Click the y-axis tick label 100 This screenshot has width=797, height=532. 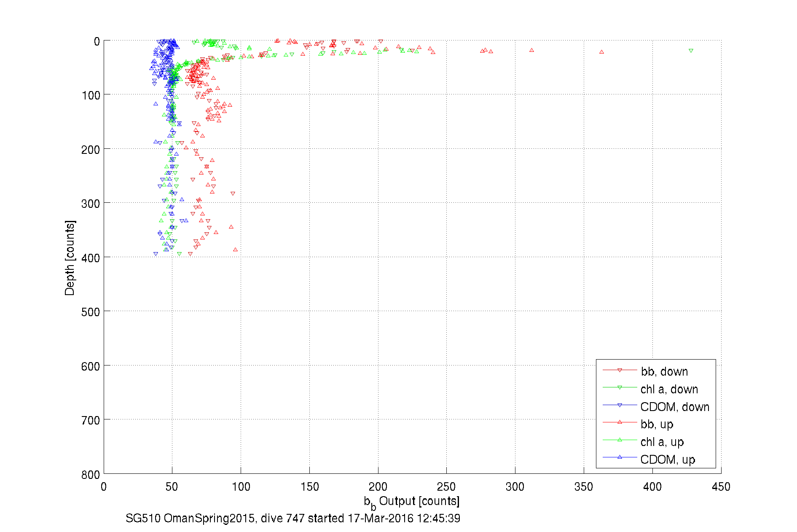[x=91, y=95]
